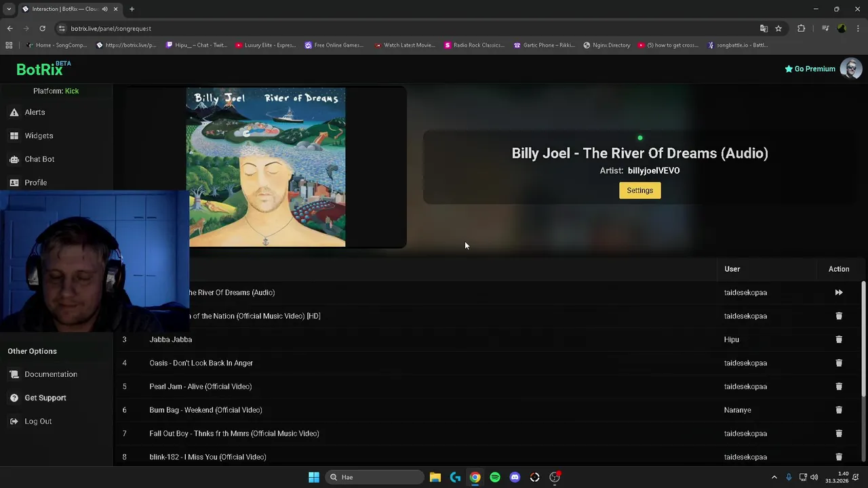868x488 pixels.
Task: Click the Action column header
Action: [x=839, y=269]
